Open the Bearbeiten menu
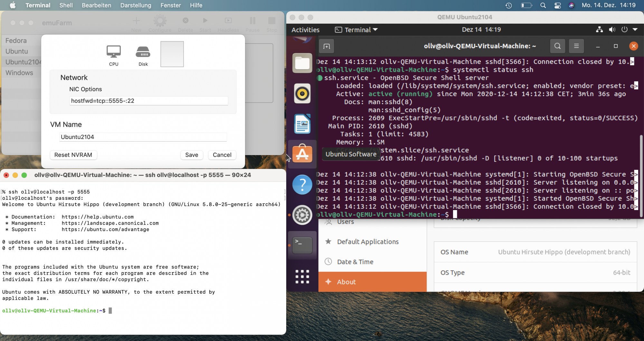This screenshot has height=341, width=644. coord(97,5)
